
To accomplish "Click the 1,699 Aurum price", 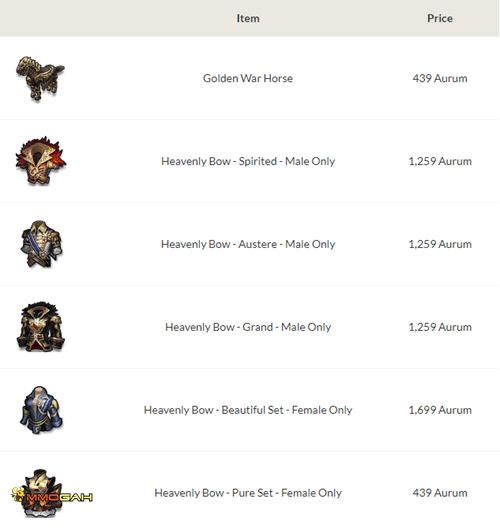I will 440,410.
